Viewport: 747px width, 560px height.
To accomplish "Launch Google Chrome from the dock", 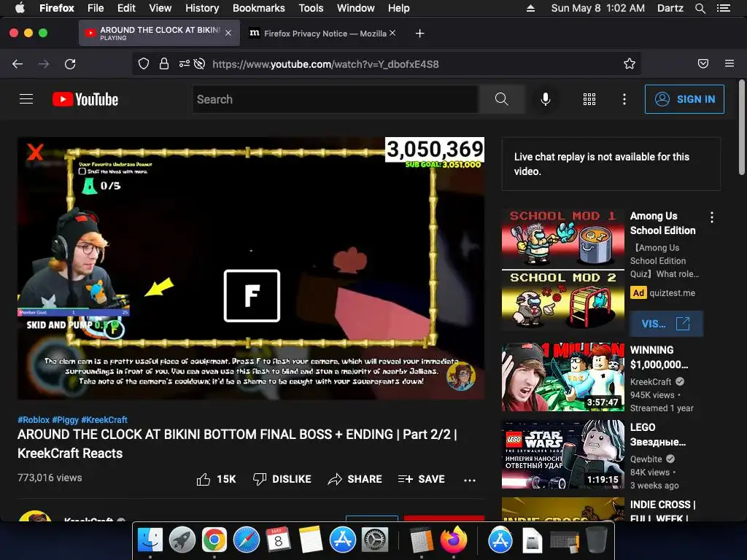I will [x=214, y=540].
